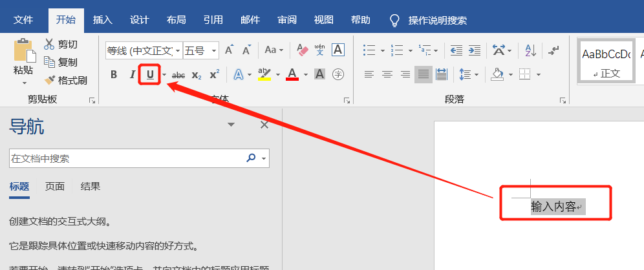Center align the text

pyautogui.click(x=387, y=75)
